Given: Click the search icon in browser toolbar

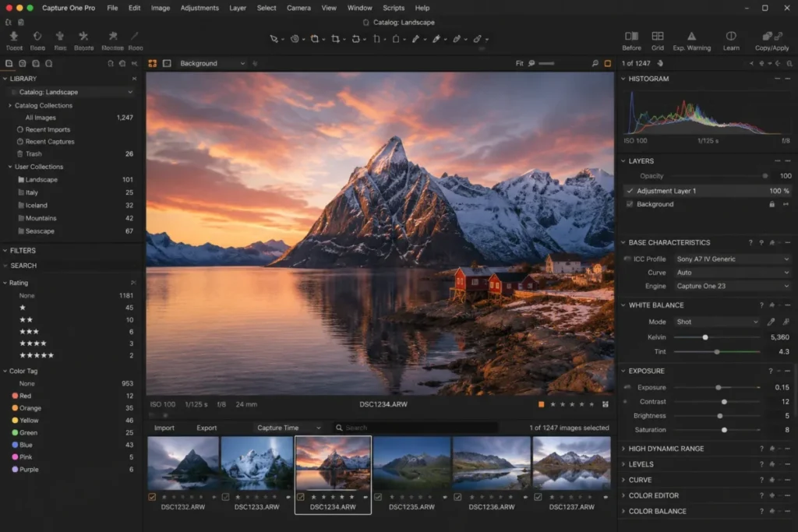Looking at the screenshot, I should (x=339, y=428).
